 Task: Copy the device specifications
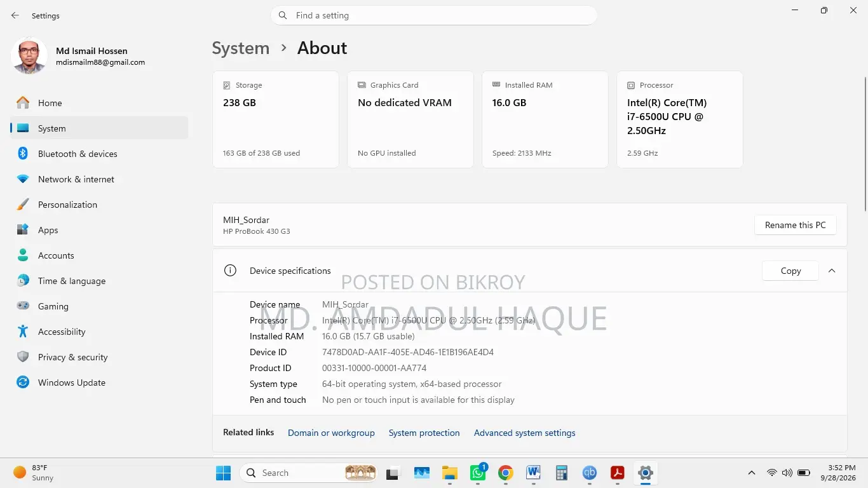pos(790,271)
